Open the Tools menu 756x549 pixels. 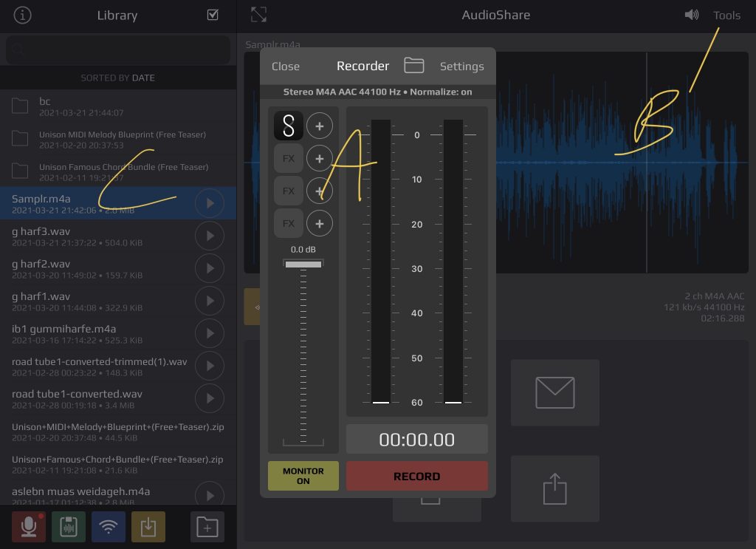[x=726, y=16]
